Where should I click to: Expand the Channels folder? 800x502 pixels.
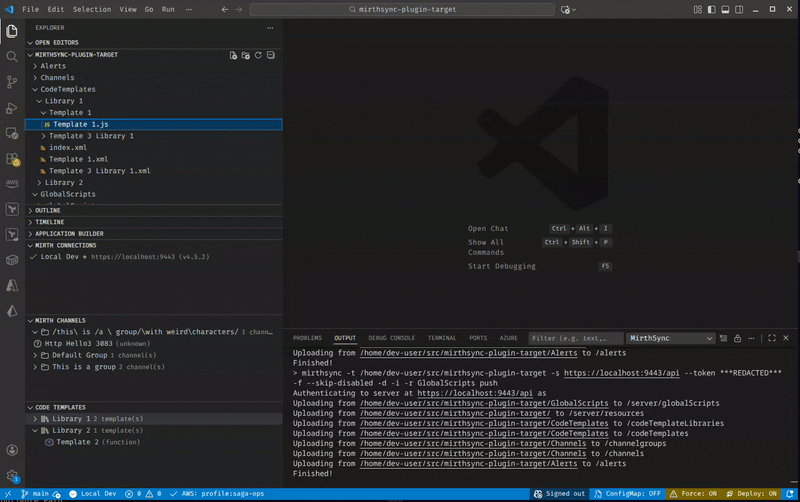coord(154,78)
